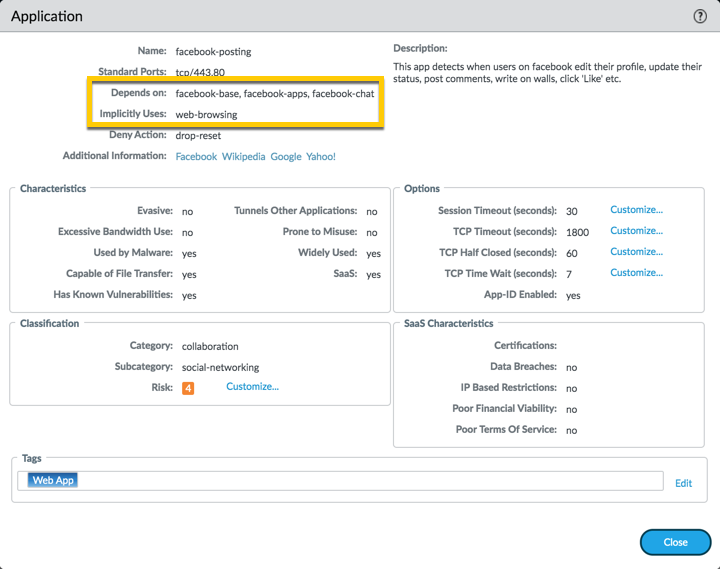Select the Web App tag

click(x=52, y=480)
